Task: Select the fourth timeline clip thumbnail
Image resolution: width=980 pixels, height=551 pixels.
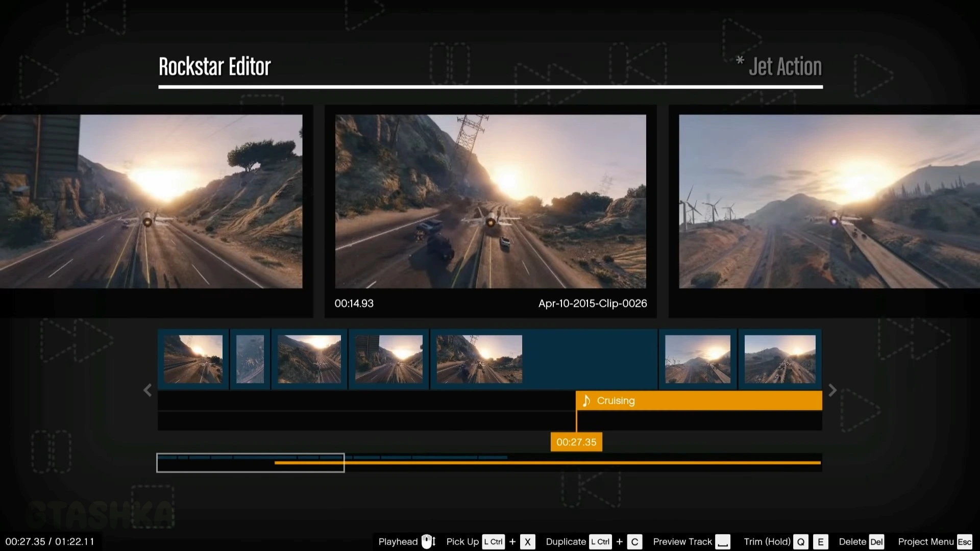Action: coord(389,359)
